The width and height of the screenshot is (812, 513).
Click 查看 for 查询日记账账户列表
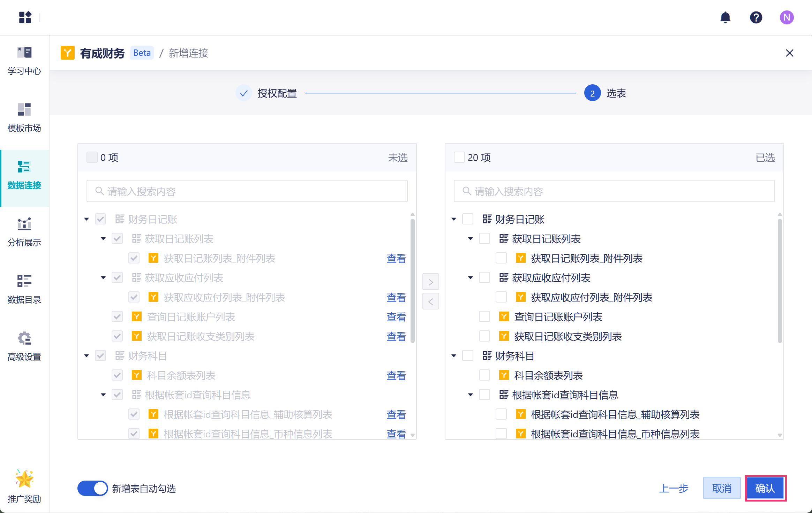point(397,317)
